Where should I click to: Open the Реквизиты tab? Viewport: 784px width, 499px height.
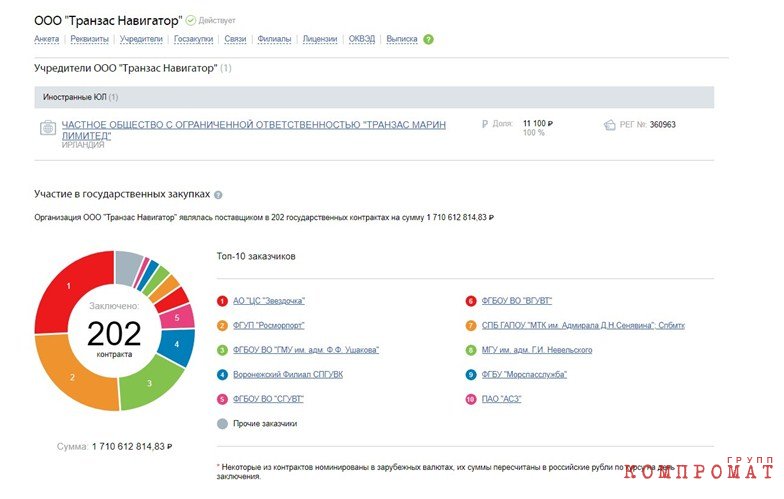[x=89, y=39]
